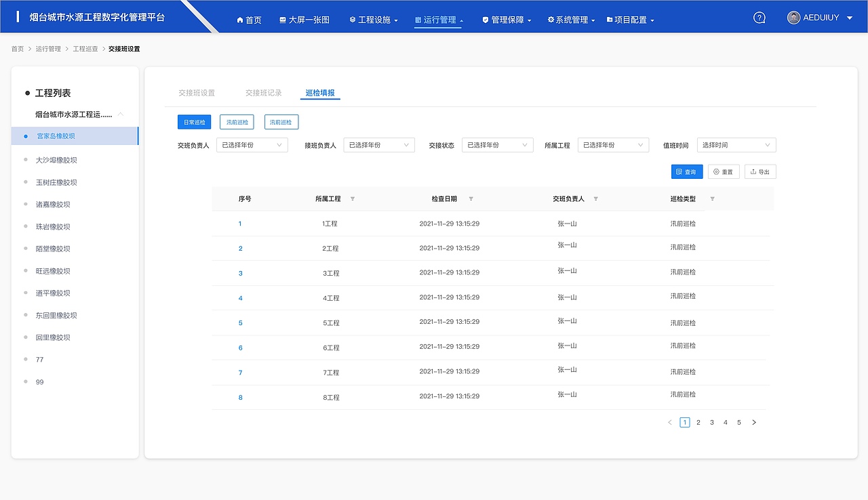
Task: Open the 接班负责人 dropdown
Action: click(379, 145)
